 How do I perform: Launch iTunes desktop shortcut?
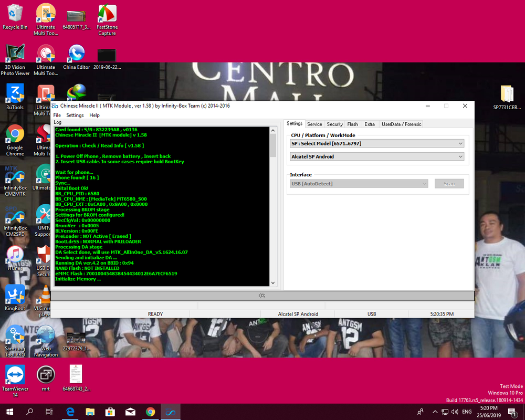pos(15,258)
